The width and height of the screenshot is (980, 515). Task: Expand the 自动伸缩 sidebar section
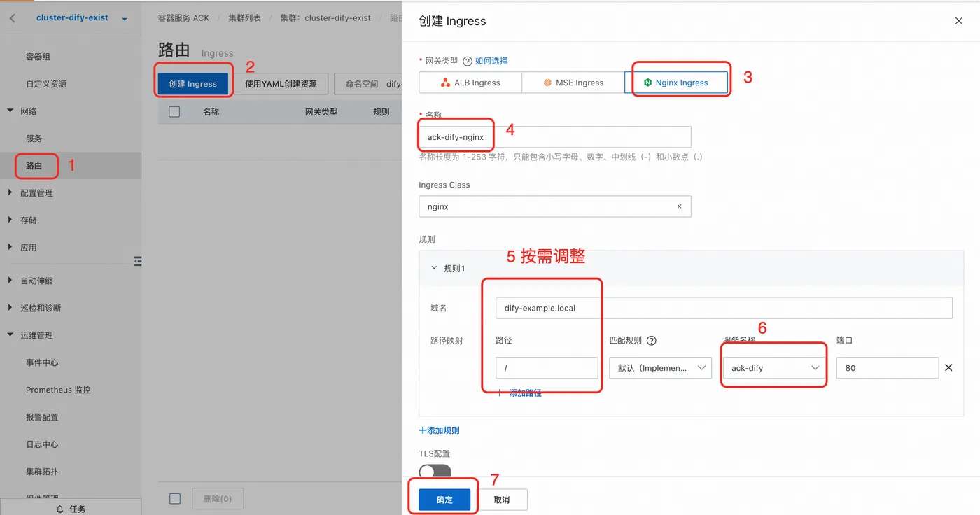pyautogui.click(x=10, y=281)
